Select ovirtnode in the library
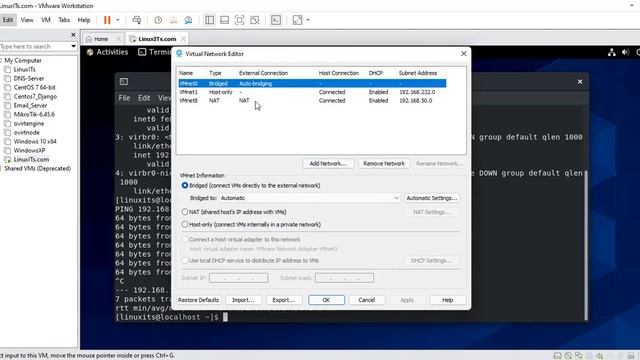 coord(27,132)
